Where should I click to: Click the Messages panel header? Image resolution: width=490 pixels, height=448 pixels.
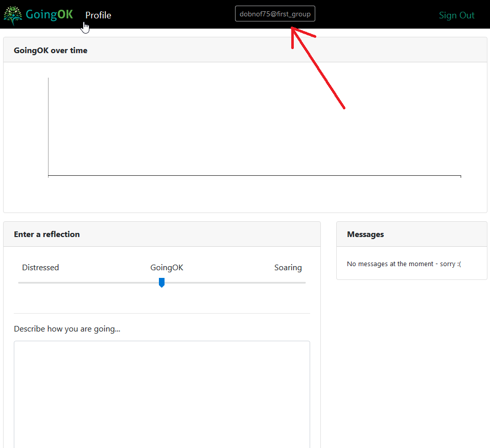pos(365,234)
